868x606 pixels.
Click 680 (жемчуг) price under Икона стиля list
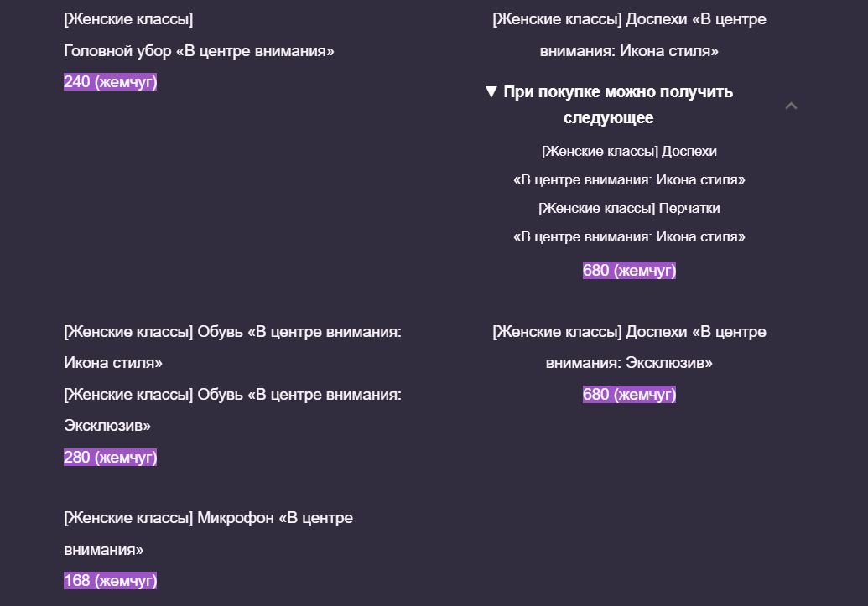pyautogui.click(x=629, y=271)
